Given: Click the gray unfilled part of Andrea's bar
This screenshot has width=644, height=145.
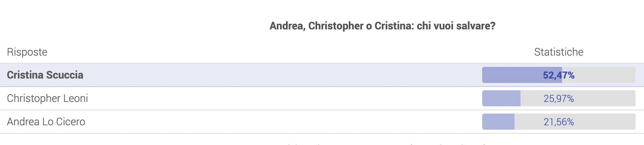Looking at the screenshot, I should tap(575, 122).
